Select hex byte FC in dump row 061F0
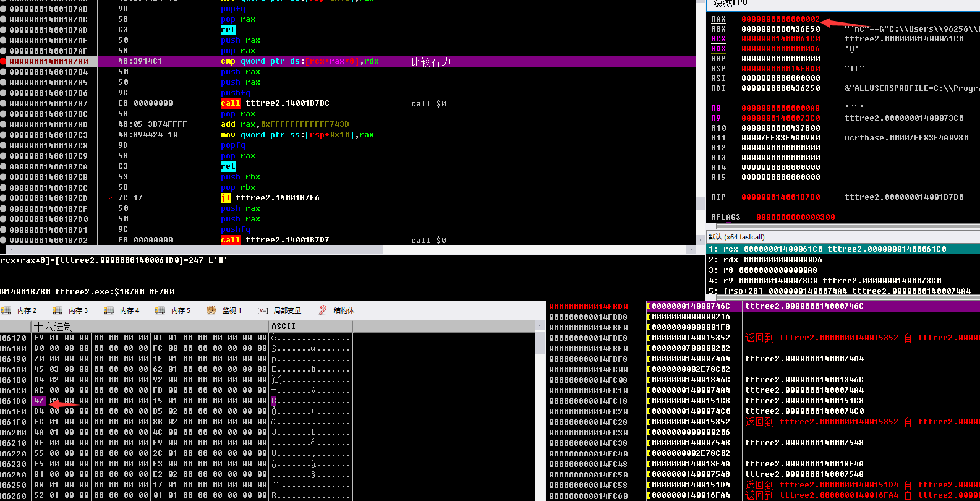Screen dimensions: 980x501 pyautogui.click(x=39, y=422)
